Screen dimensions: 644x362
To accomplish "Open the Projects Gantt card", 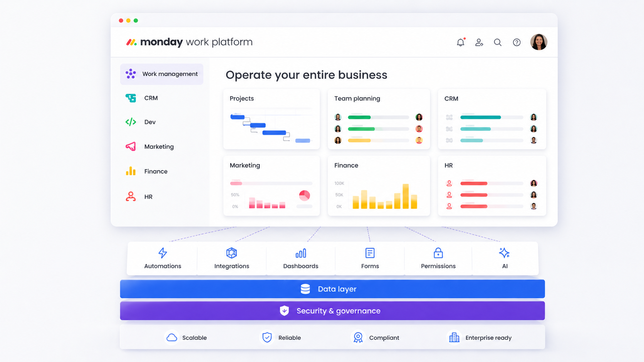I will coord(271,119).
